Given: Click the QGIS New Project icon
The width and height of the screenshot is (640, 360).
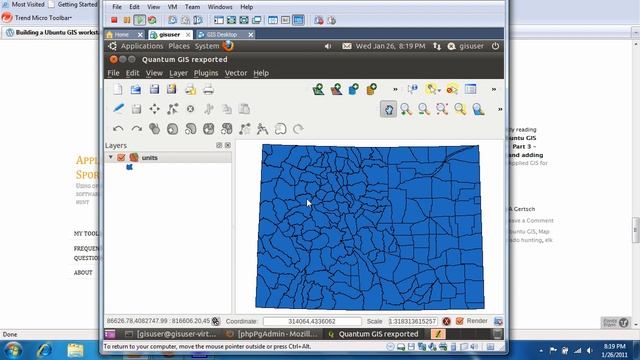Looking at the screenshot, I should tap(118, 89).
